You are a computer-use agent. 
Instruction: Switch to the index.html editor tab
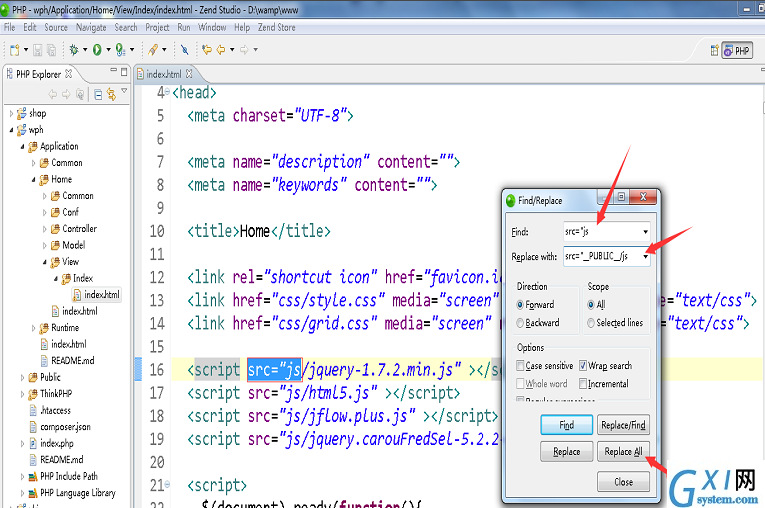pyautogui.click(x=163, y=74)
